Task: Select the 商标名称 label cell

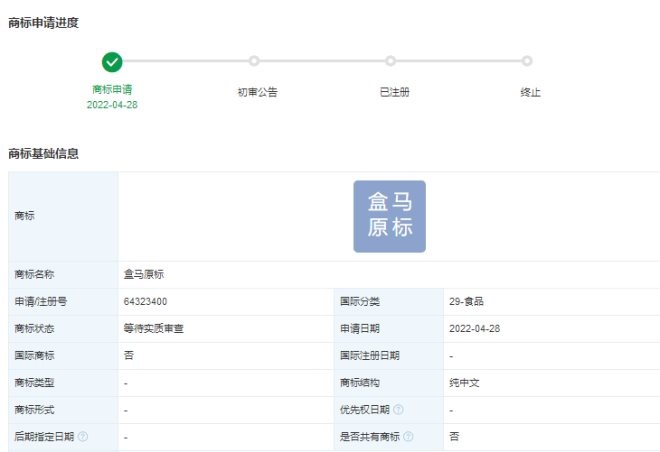Action: click(63, 274)
